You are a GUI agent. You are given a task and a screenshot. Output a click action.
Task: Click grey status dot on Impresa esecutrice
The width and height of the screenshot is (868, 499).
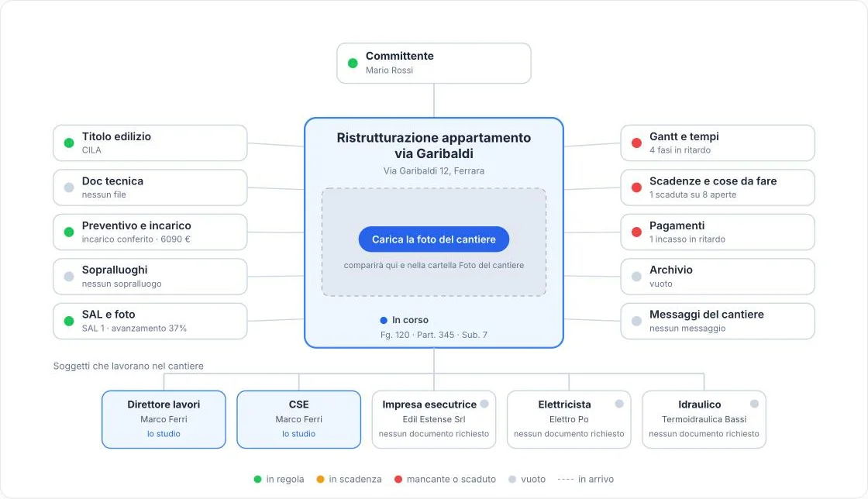click(484, 404)
